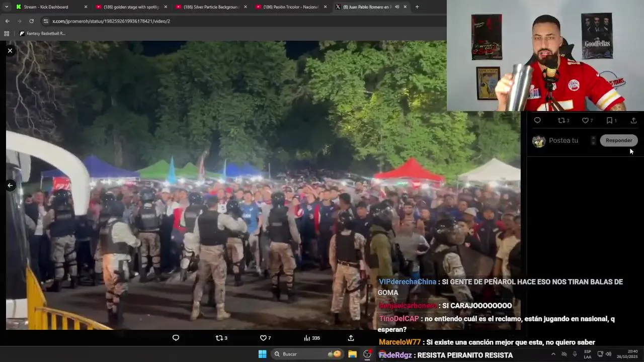View post analytics showing 335
This screenshot has width=644, height=362.
coord(311,338)
